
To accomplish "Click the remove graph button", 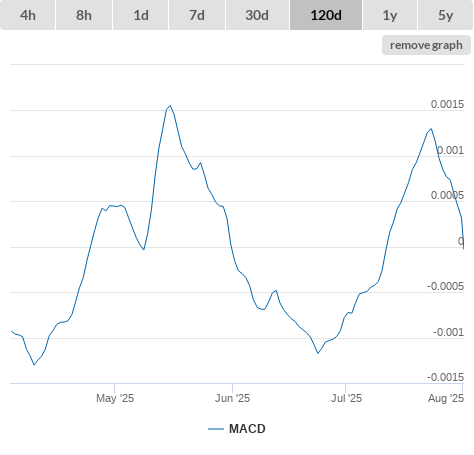I will tap(426, 45).
